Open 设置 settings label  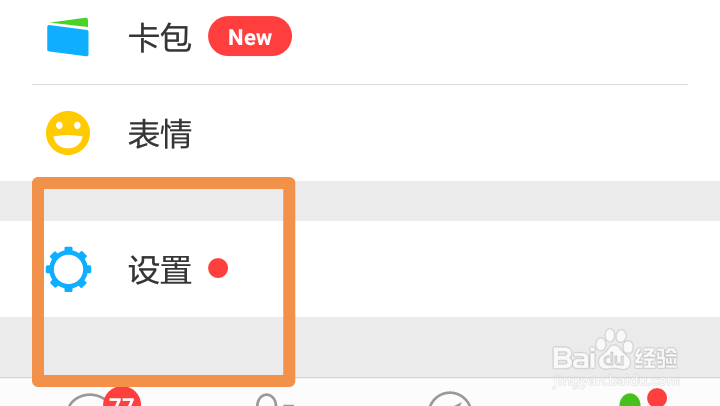point(159,270)
